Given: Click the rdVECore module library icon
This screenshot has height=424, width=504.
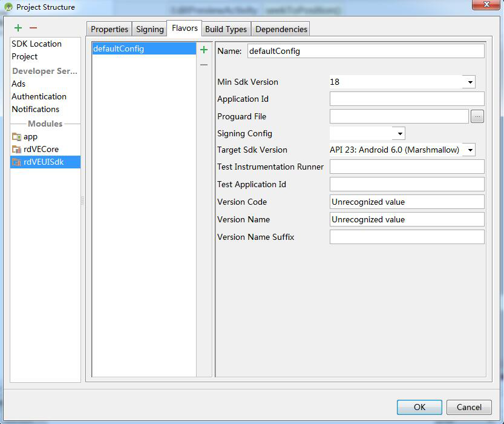Looking at the screenshot, I should [16, 149].
